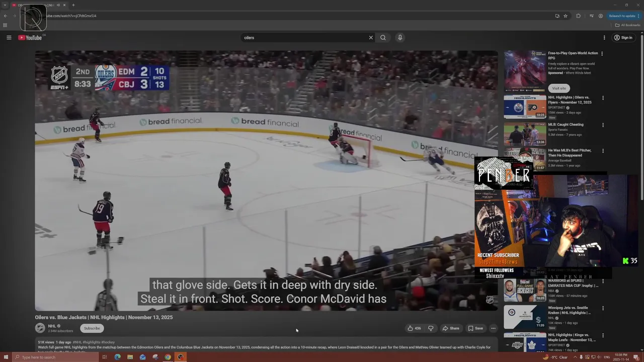Visit site for the sponsored RPG ad
Viewport: 644px width, 362px height.
[x=559, y=88]
